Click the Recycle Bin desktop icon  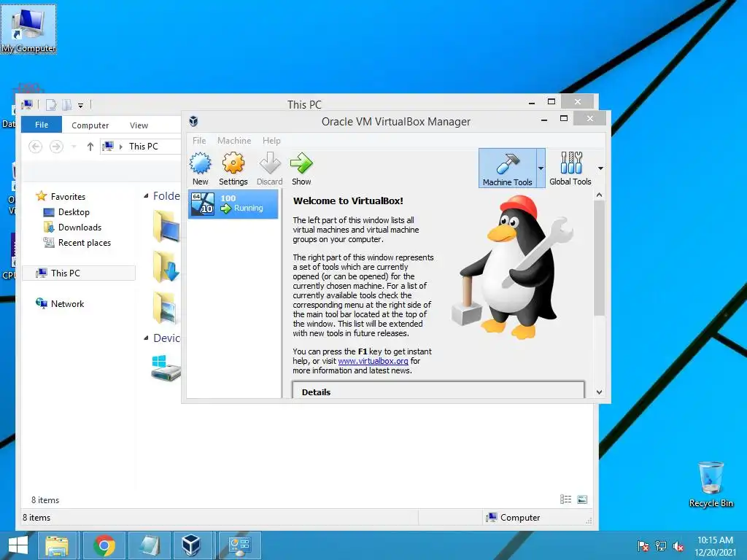click(x=711, y=484)
